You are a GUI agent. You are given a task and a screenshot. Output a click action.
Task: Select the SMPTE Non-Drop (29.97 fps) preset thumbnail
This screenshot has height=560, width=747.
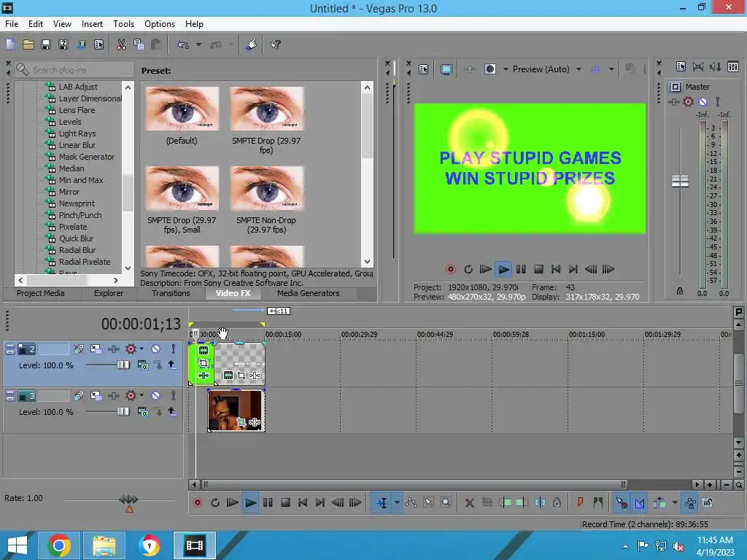point(267,189)
